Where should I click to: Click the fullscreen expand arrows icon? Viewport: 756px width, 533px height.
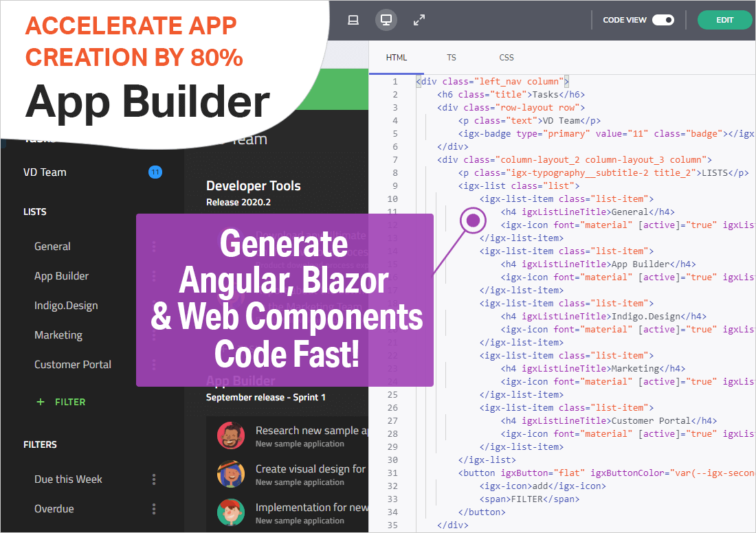pos(419,20)
